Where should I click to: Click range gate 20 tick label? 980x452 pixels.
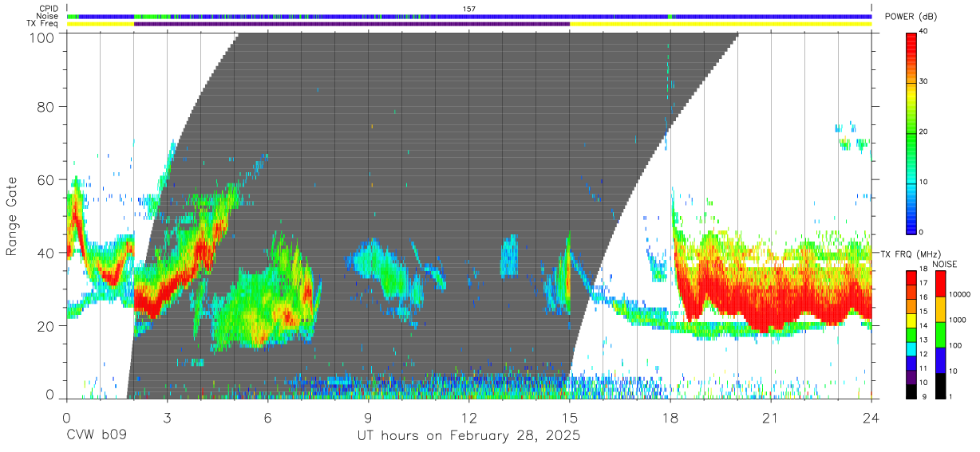(45, 325)
